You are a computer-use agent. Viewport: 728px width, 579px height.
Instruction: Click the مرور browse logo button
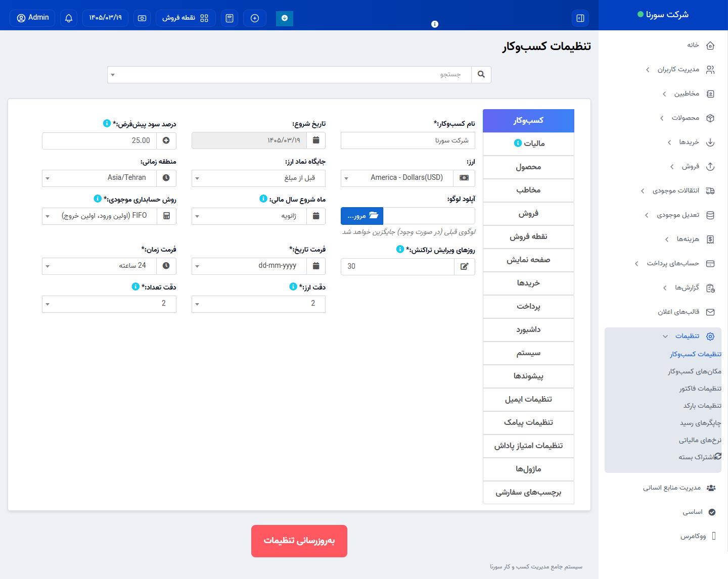(362, 216)
